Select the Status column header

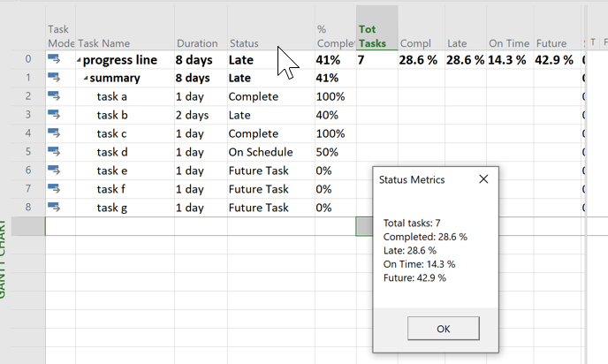pos(245,43)
